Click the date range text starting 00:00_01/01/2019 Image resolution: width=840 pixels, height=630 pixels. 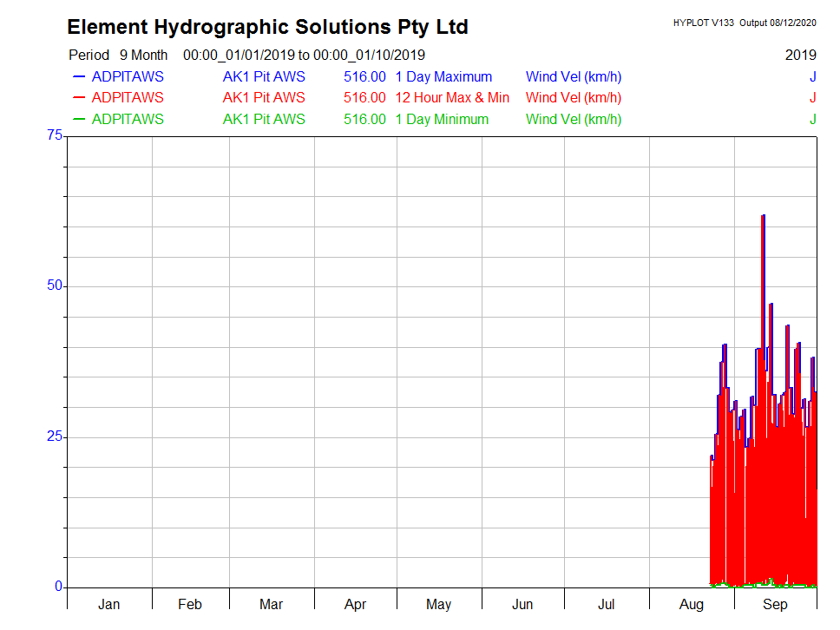click(304, 55)
